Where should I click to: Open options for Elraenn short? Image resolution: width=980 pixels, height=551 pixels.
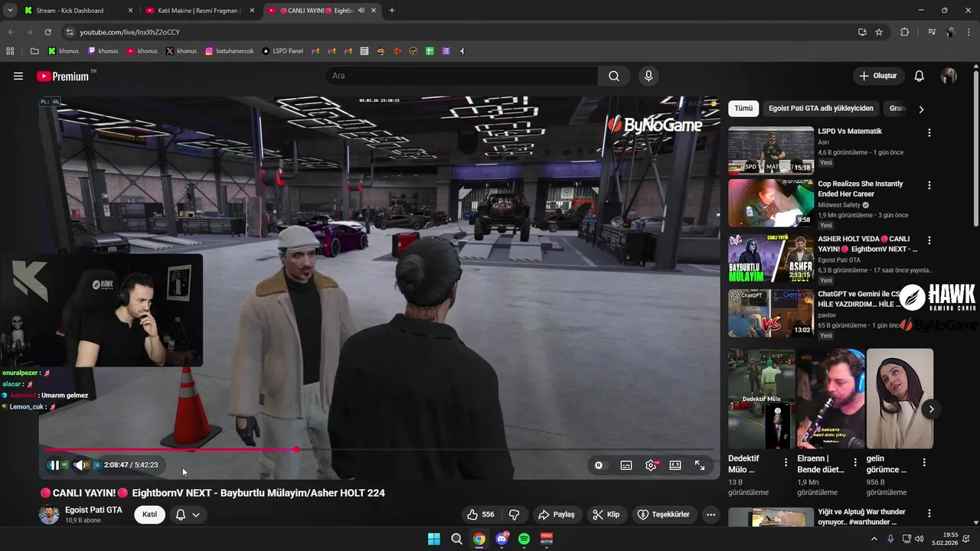(855, 462)
